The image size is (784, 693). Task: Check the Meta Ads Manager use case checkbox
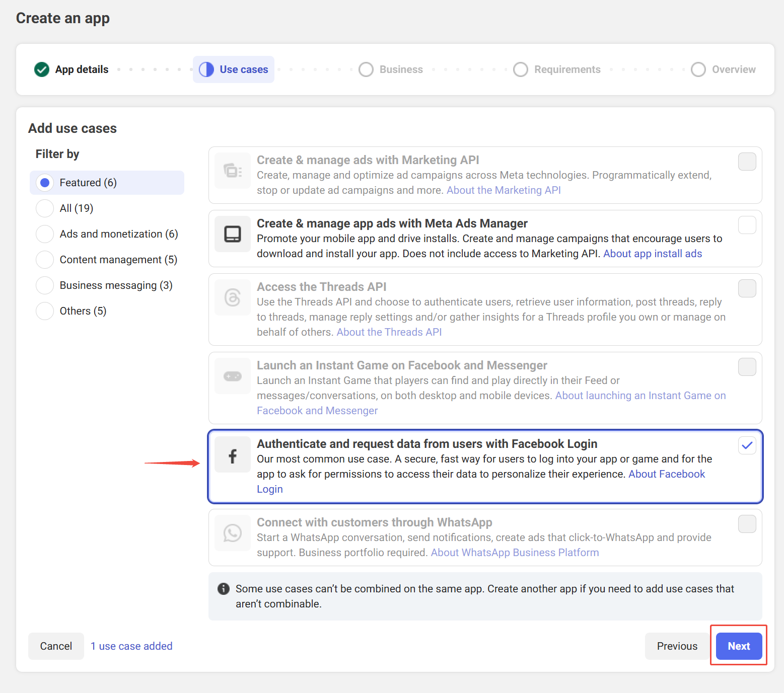click(747, 225)
